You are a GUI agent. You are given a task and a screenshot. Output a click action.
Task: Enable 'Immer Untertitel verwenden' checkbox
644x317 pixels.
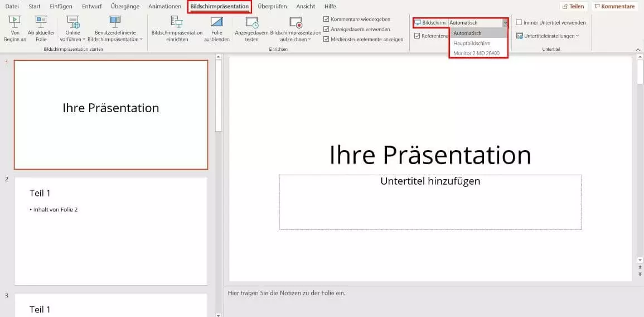point(519,23)
